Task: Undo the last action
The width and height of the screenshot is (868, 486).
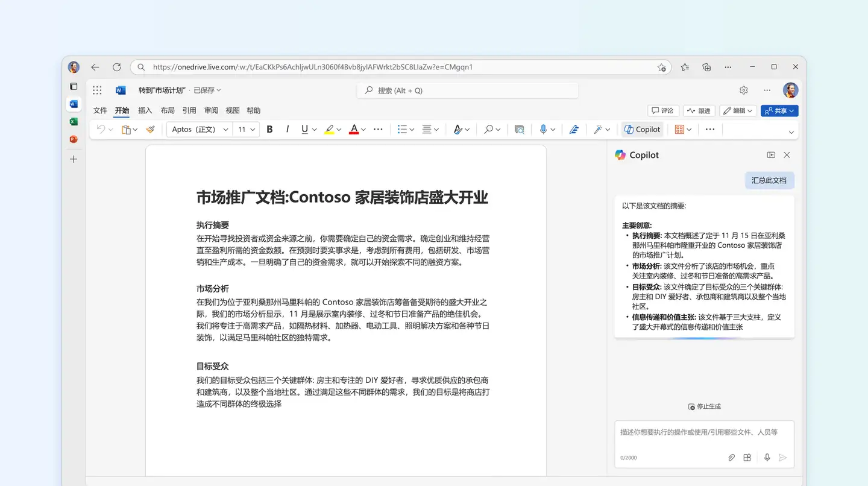Action: point(101,129)
